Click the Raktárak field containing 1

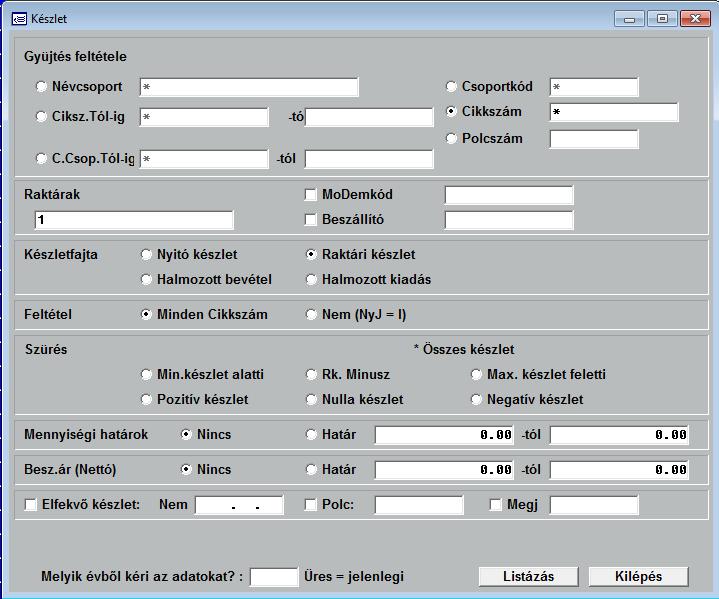tap(134, 220)
